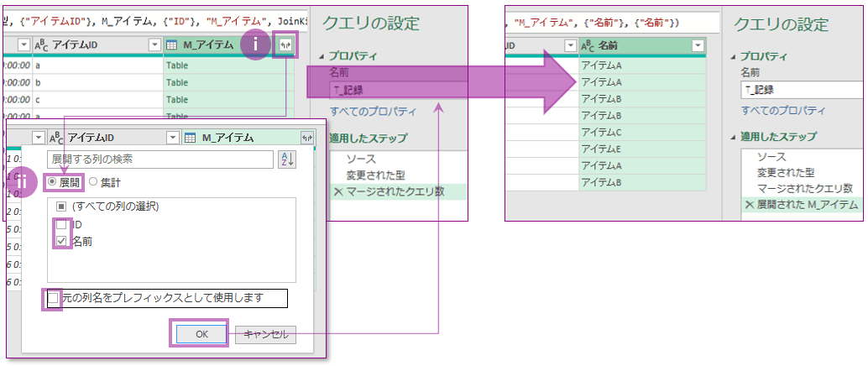868x366 pixels.
Task: Toggle the original column name prefix checkbox
Action: click(x=54, y=298)
